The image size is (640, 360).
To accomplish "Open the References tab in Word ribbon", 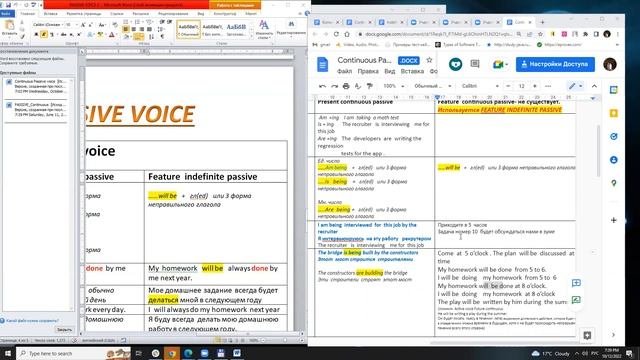I will tap(117, 13).
